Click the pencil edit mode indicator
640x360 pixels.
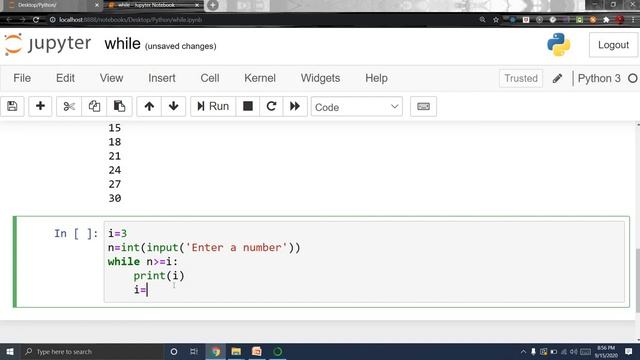click(557, 78)
